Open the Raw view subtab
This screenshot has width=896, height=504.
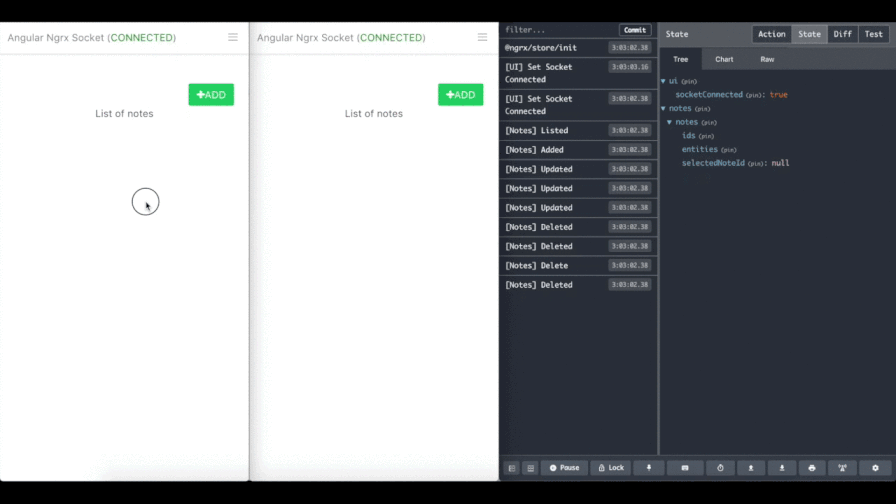point(767,59)
